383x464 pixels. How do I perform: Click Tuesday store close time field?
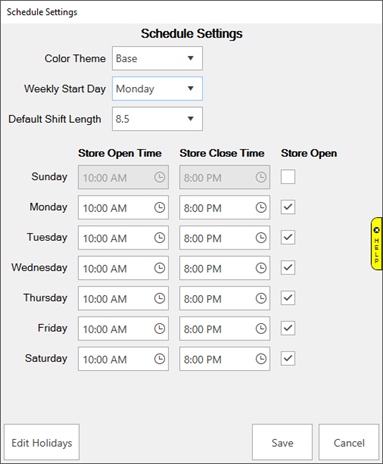click(225, 238)
